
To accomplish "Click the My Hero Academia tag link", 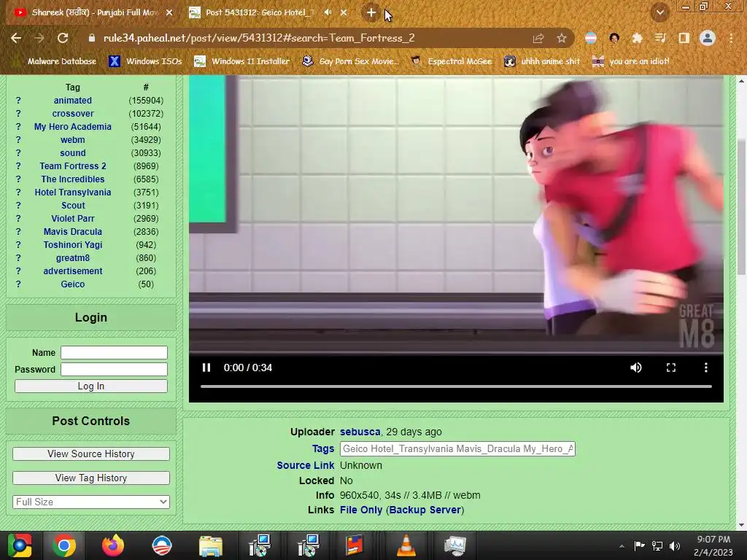I will pos(72,127).
